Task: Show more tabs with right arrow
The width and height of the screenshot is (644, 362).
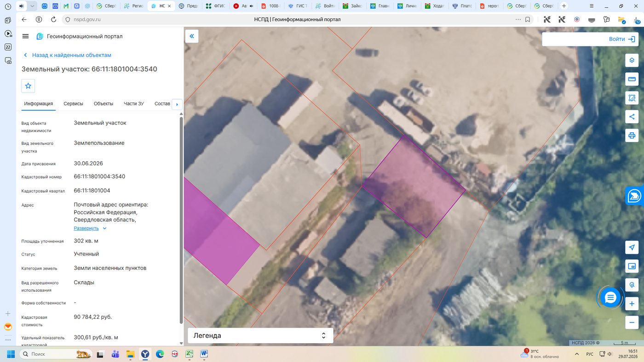Action: (177, 104)
